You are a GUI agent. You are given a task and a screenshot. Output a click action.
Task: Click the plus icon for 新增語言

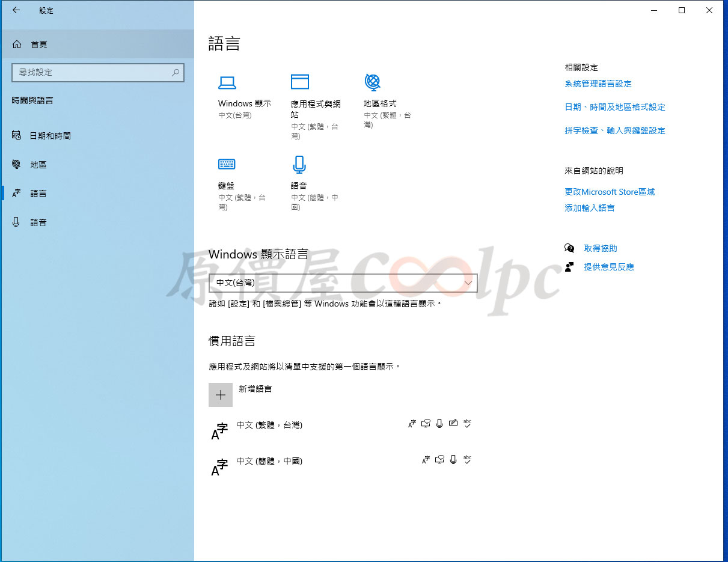point(221,395)
